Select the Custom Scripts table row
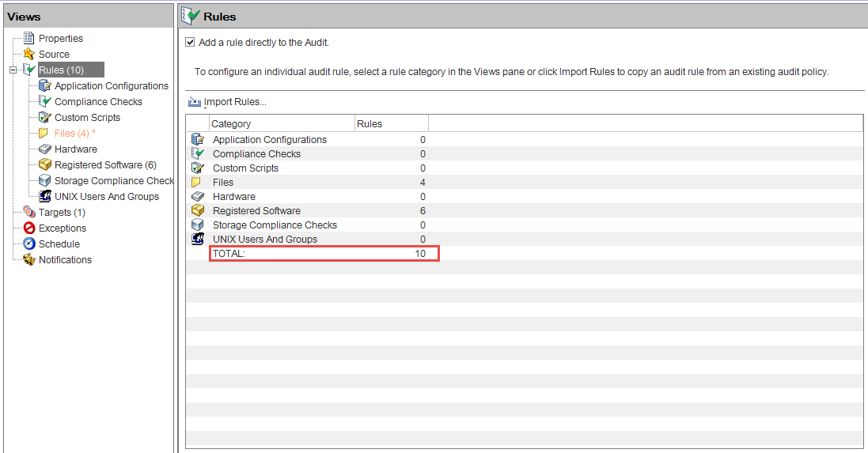The image size is (868, 453). click(525, 168)
